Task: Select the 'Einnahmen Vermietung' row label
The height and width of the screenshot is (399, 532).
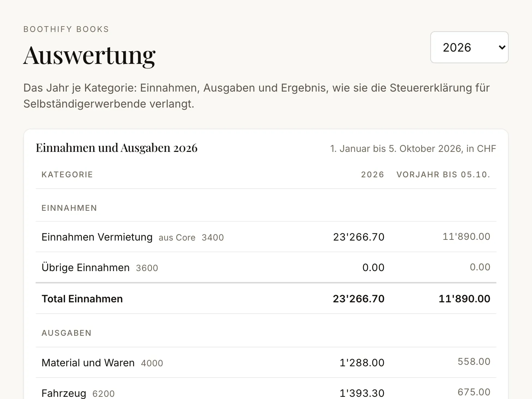Action: [97, 237]
